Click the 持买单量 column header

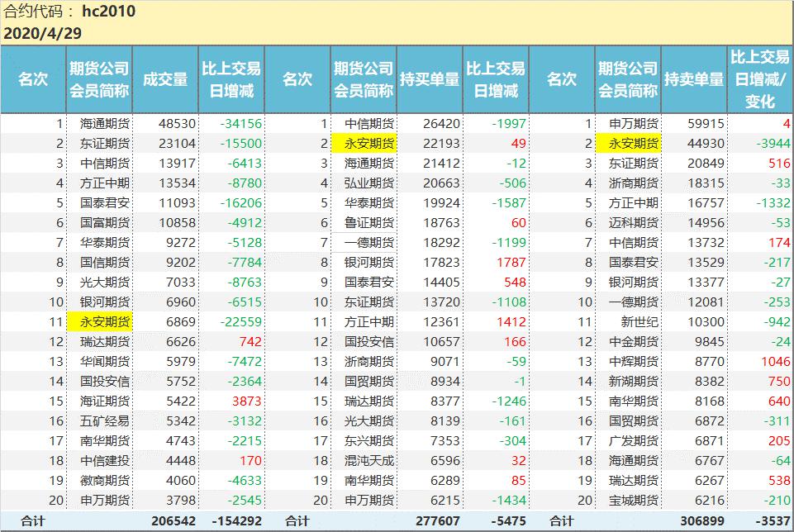[430, 79]
